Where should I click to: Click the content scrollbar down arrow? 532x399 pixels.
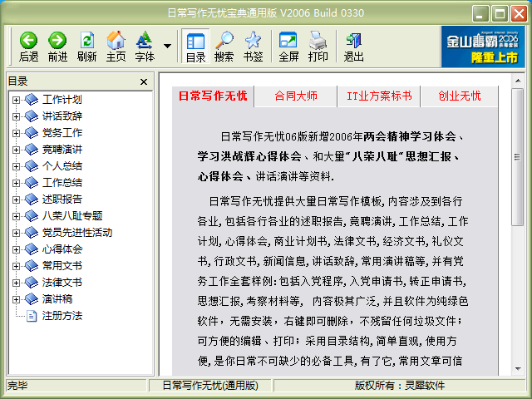point(518,369)
